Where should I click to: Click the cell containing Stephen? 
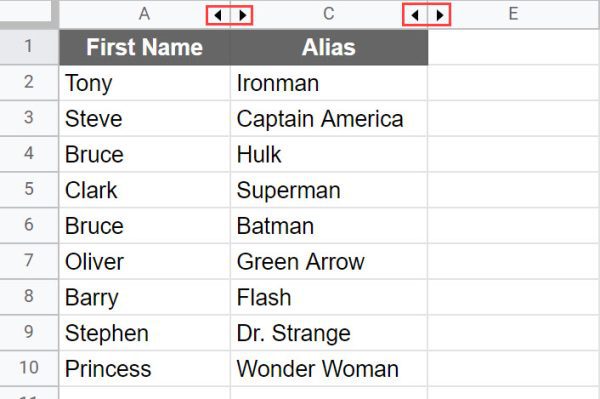[x=145, y=333]
